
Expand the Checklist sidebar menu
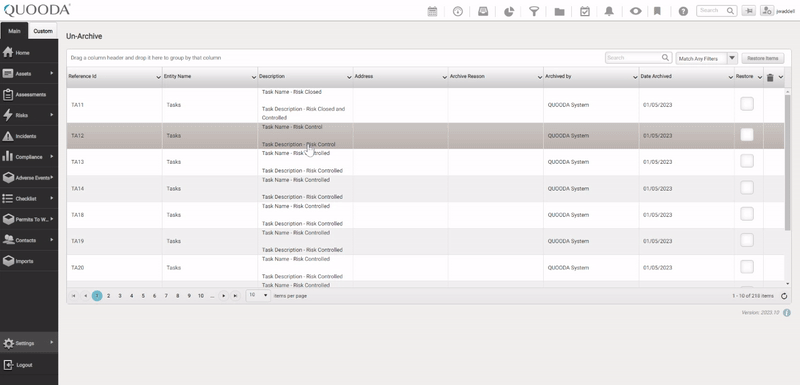[x=29, y=198]
